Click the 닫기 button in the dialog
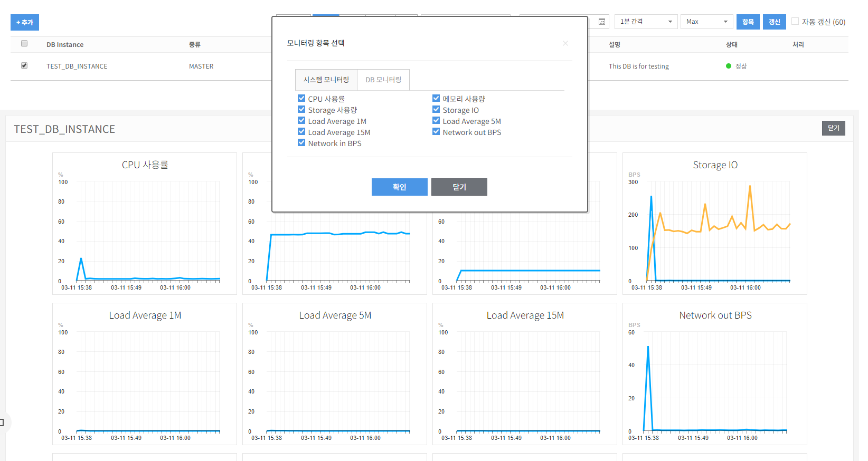The height and width of the screenshot is (461, 868). (459, 187)
